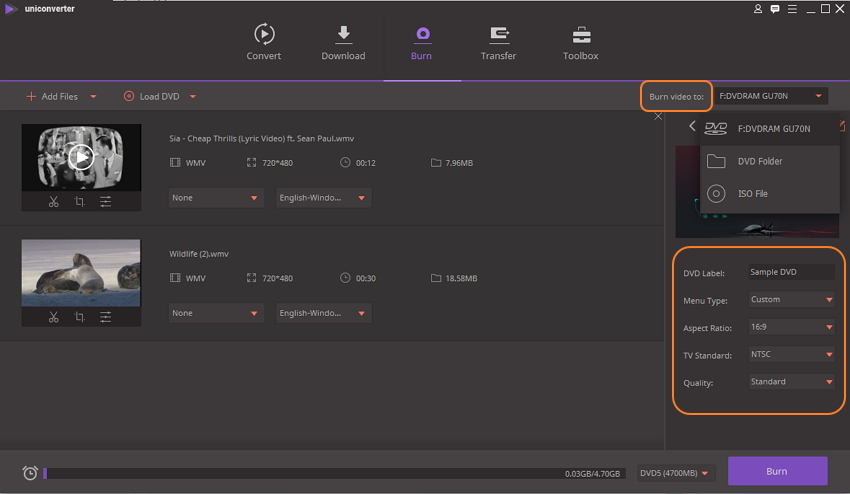Click the Wildlife (2) video thumbnail

coord(81,273)
